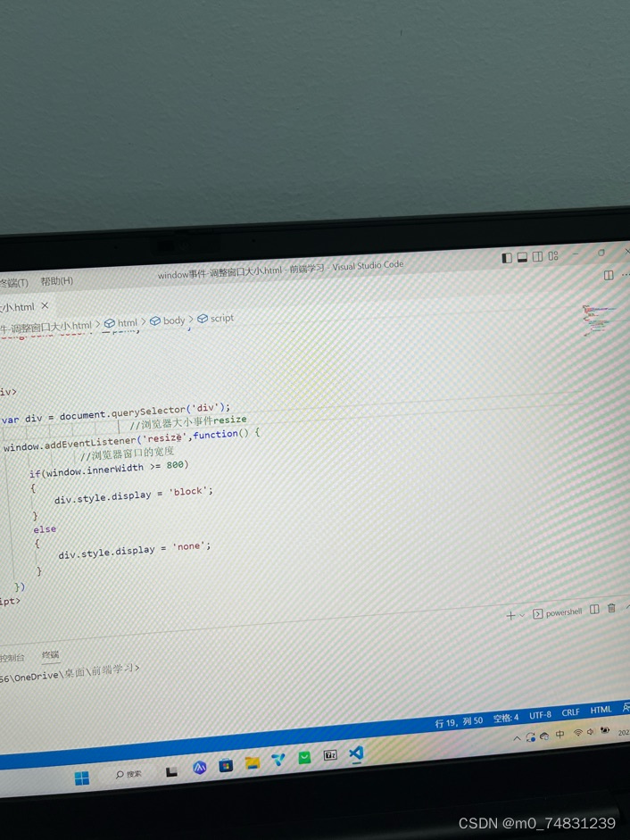
Task: Open File Explorer from the taskbar
Action: (x=253, y=763)
